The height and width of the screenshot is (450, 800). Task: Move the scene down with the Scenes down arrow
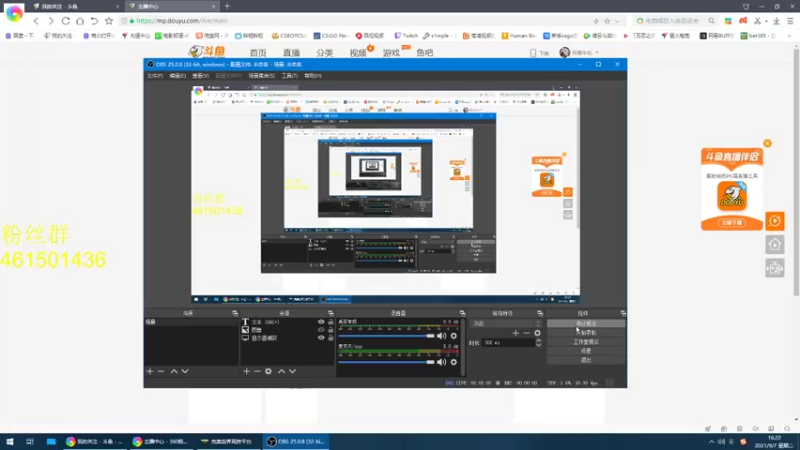pyautogui.click(x=185, y=371)
